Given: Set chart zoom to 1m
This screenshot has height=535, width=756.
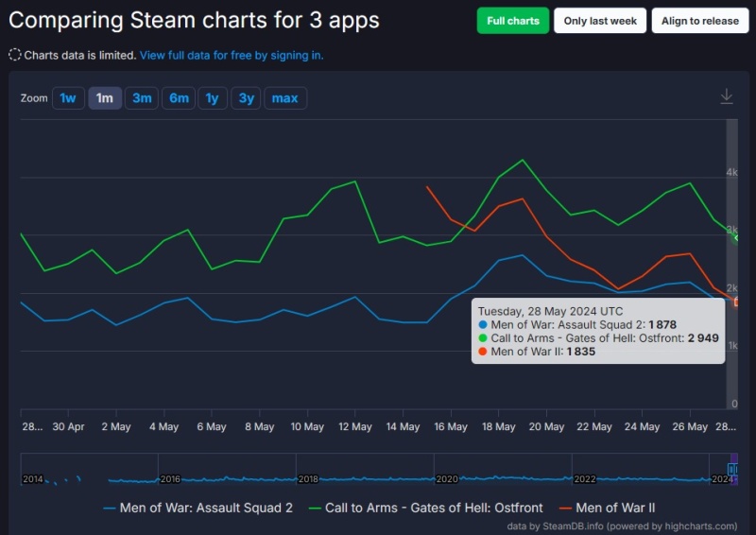Looking at the screenshot, I should coord(105,98).
